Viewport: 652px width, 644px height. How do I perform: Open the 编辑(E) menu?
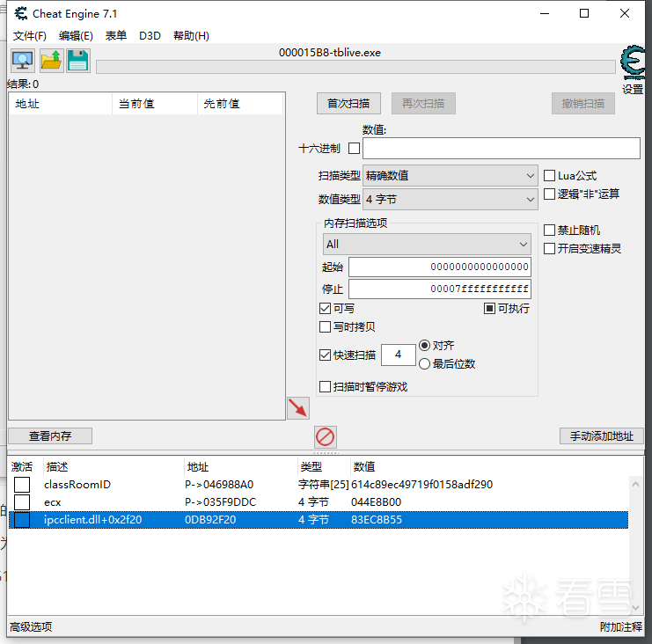76,36
